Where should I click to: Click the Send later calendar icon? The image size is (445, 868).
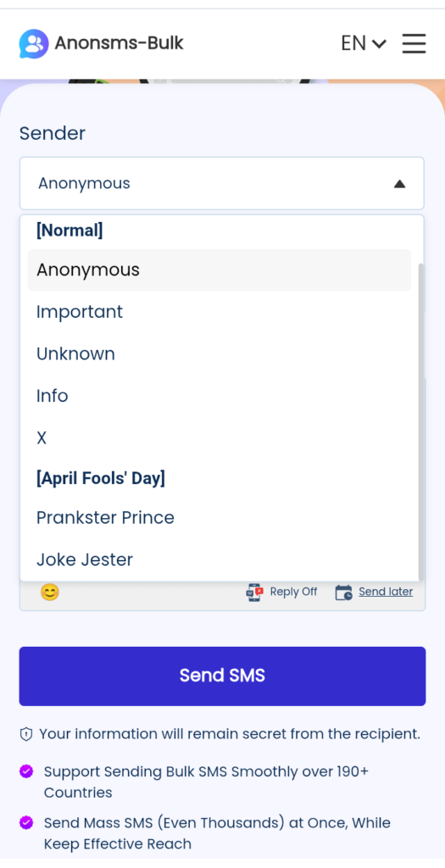[344, 593]
